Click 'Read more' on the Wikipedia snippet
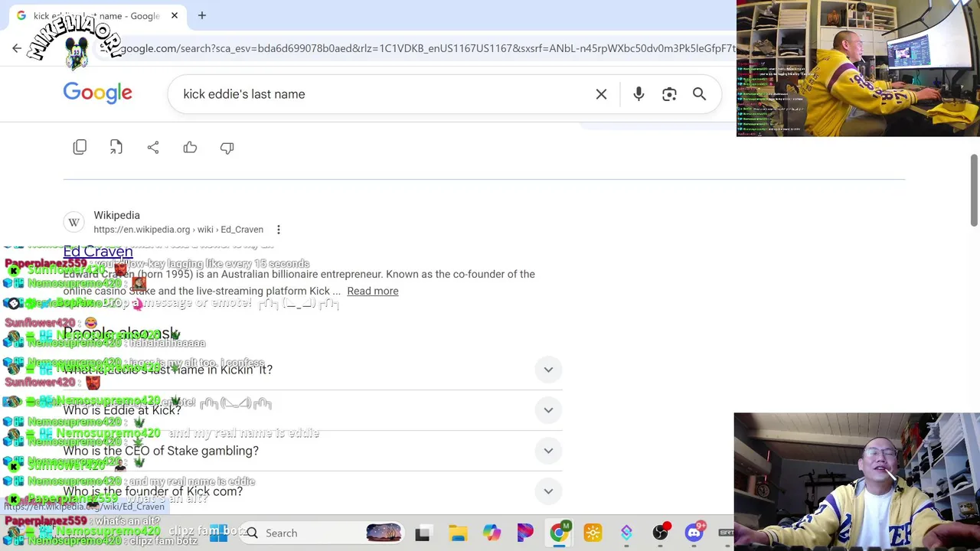Viewport: 980px width, 551px height. tap(373, 291)
